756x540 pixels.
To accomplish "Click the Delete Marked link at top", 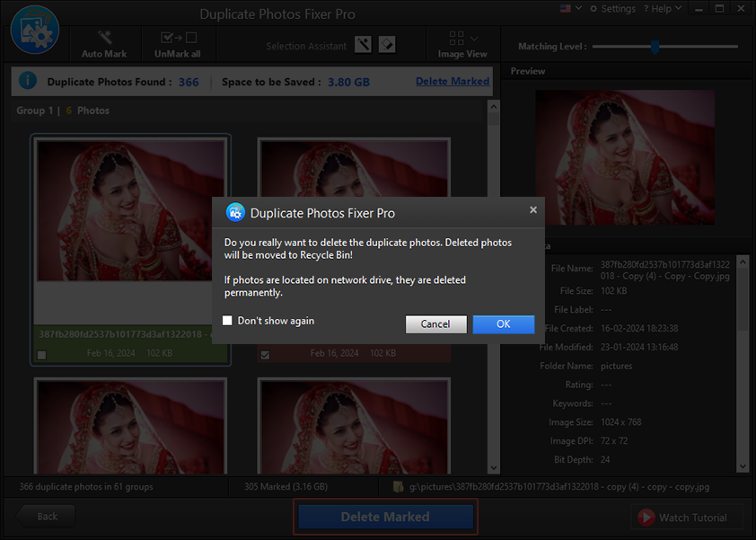I will (x=453, y=81).
